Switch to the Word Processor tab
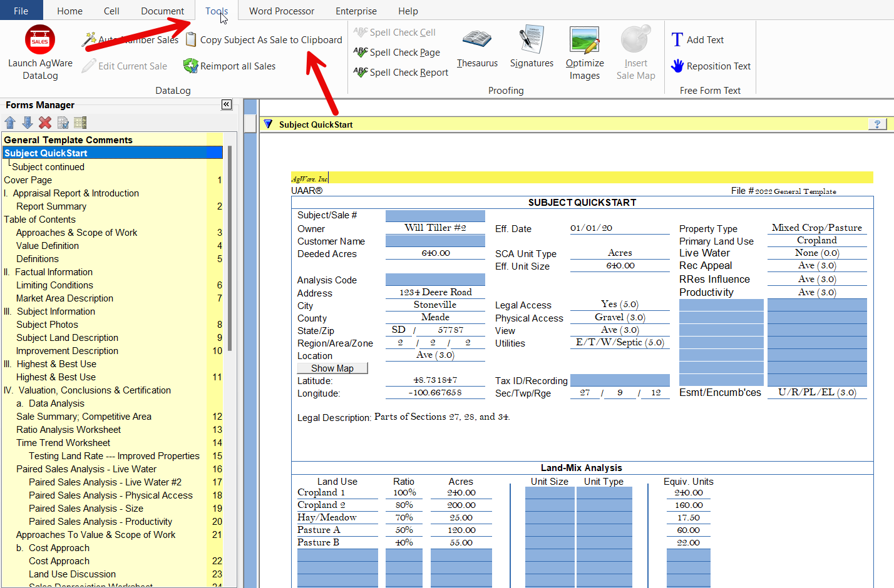 click(x=282, y=11)
